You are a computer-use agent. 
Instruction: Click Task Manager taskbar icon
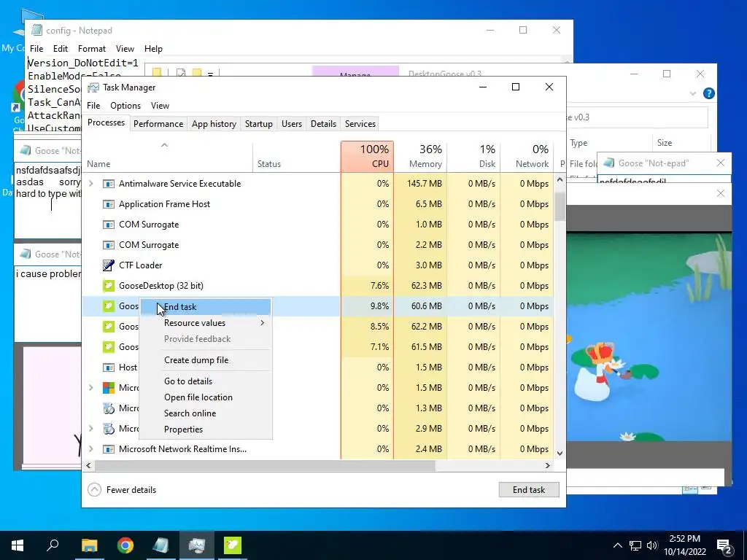197,545
